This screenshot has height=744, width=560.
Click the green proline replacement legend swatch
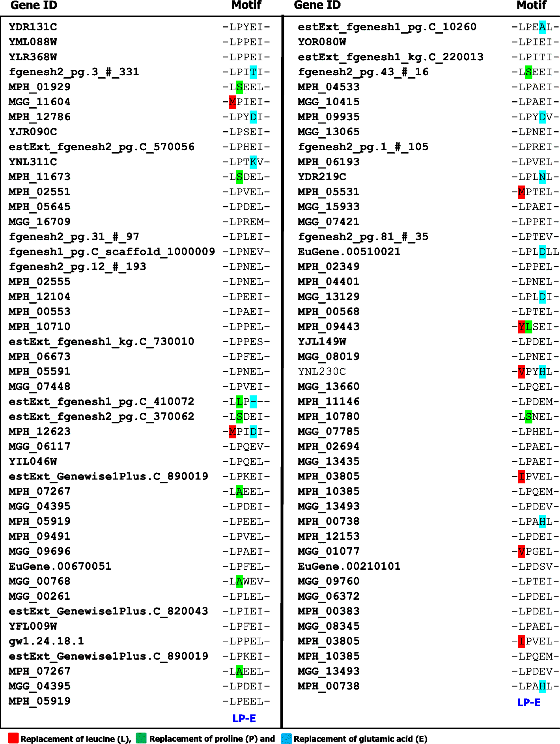[141, 738]
